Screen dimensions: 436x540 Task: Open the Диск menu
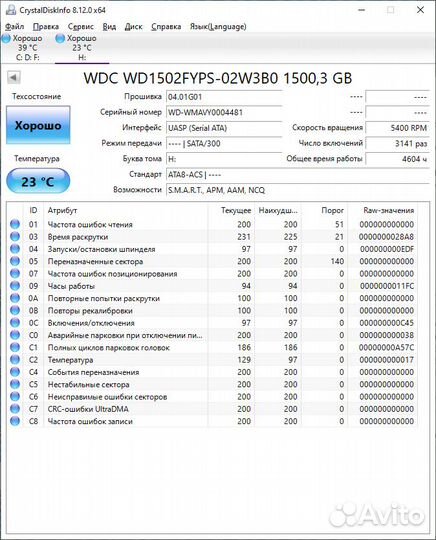(133, 27)
